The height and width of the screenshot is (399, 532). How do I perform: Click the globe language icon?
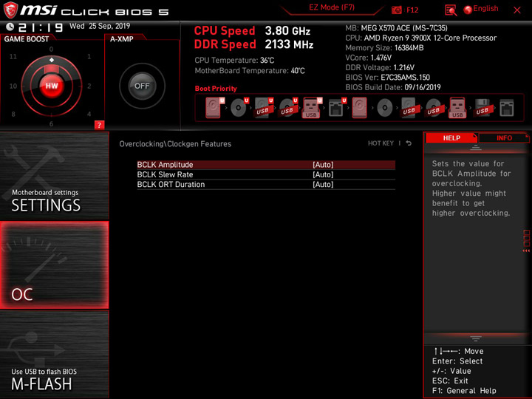pyautogui.click(x=468, y=10)
